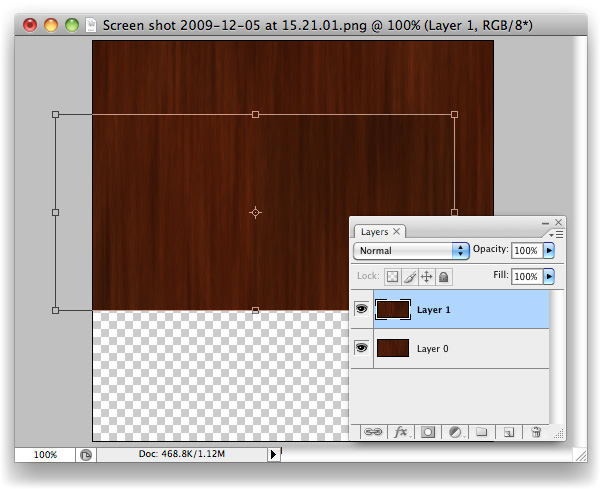
Task: Hide Layer 1 using its eye icon
Action: (362, 310)
